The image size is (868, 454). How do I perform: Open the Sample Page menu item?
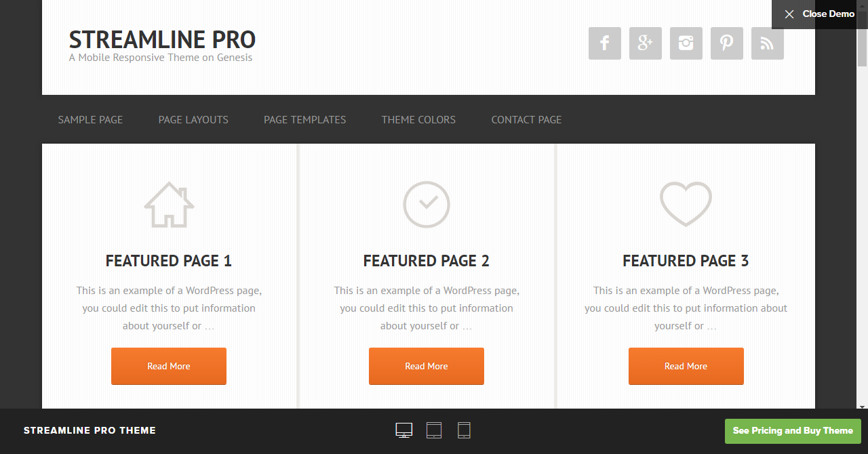coord(90,119)
